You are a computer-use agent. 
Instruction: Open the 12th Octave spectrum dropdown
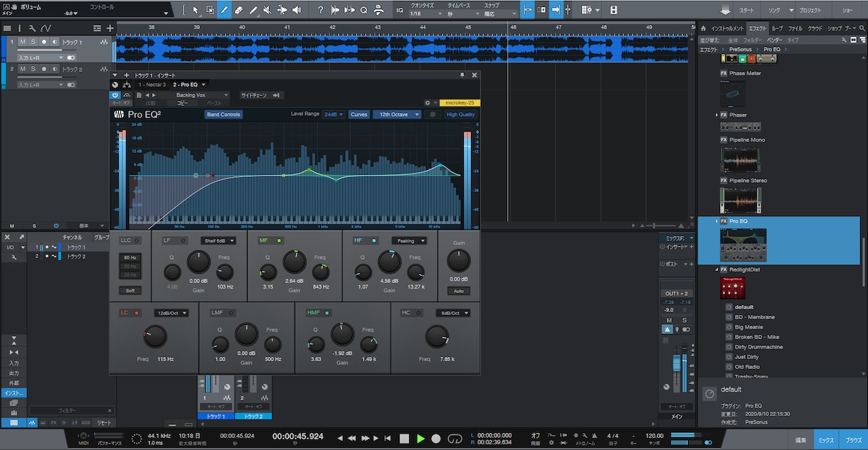click(396, 114)
